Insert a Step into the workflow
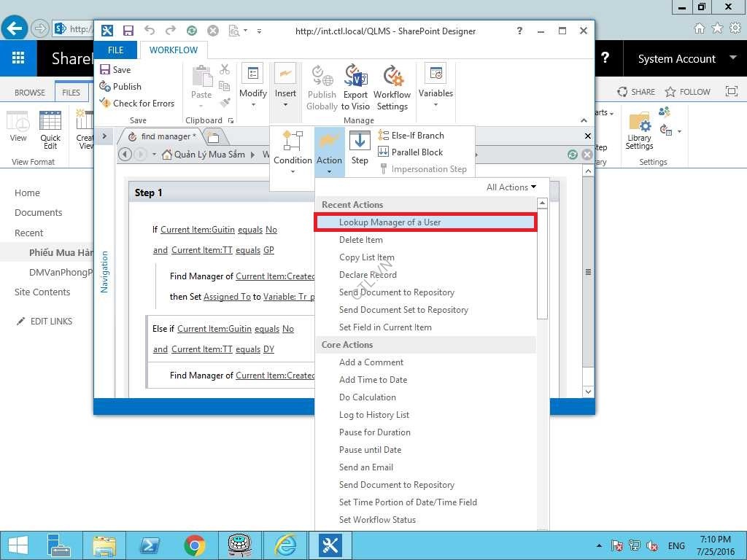Image resolution: width=747 pixels, height=560 pixels. pyautogui.click(x=360, y=148)
